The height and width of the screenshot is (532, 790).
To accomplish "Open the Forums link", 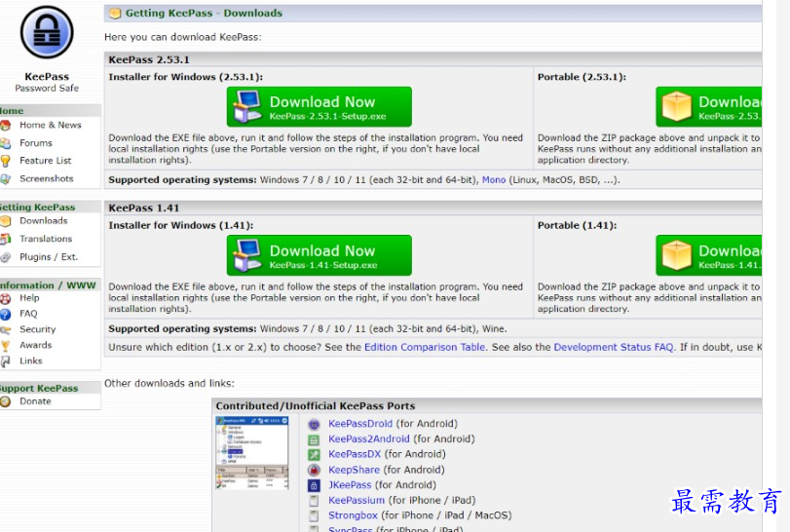I will pyautogui.click(x=36, y=143).
